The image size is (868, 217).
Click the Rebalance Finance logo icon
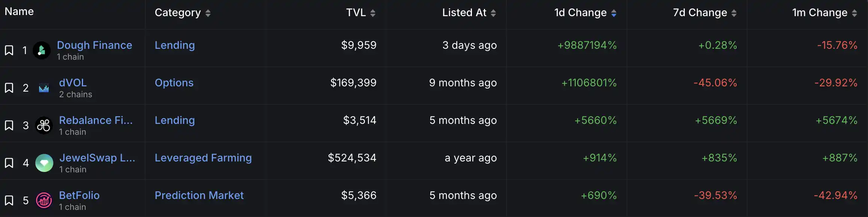tap(44, 125)
